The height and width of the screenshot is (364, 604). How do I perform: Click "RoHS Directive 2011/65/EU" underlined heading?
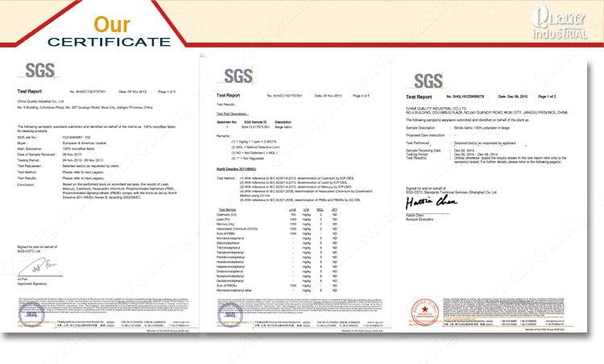click(236, 169)
